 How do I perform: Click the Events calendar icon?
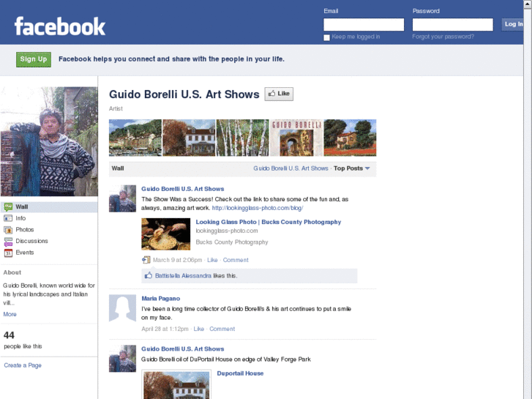8,253
